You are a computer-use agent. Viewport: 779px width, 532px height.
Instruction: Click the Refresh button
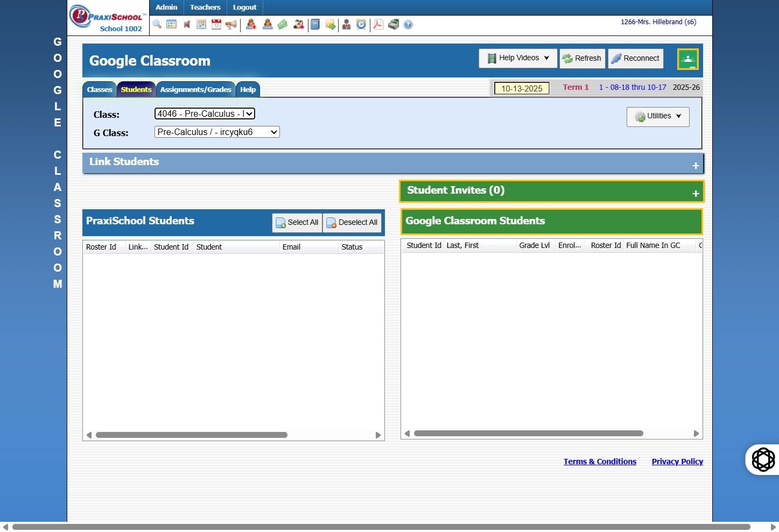(x=583, y=58)
